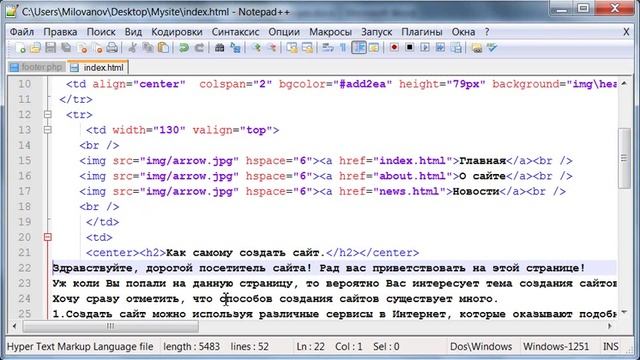Zoom in using toolbar icon
The height and width of the screenshot is (360, 640).
(x=257, y=48)
